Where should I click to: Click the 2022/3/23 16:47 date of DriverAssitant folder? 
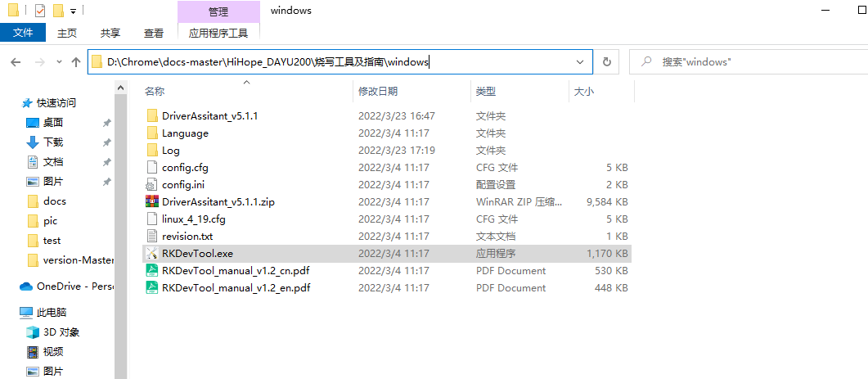pos(396,116)
